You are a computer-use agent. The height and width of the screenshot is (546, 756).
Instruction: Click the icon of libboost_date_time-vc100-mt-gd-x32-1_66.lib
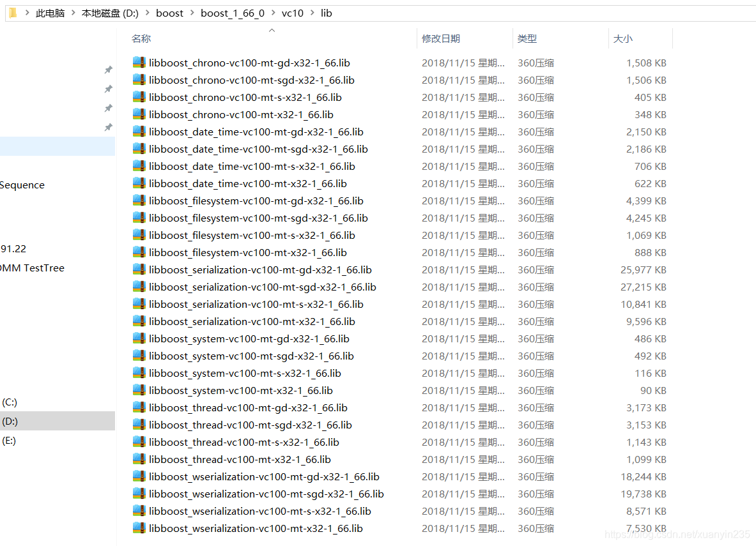coord(139,132)
